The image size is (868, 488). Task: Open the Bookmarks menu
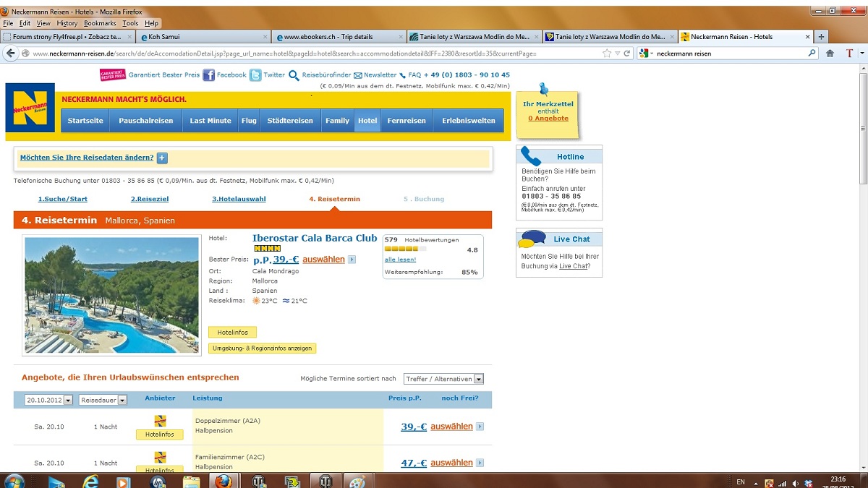(100, 23)
